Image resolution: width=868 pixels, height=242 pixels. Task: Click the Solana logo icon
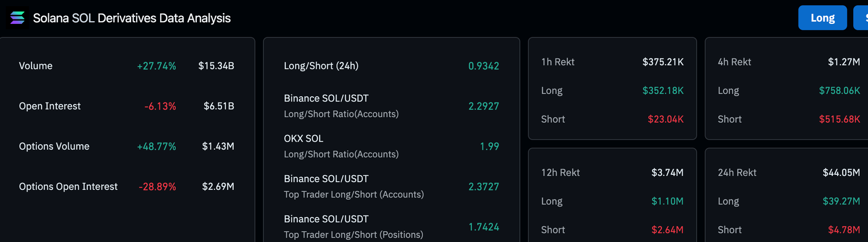coord(17,18)
